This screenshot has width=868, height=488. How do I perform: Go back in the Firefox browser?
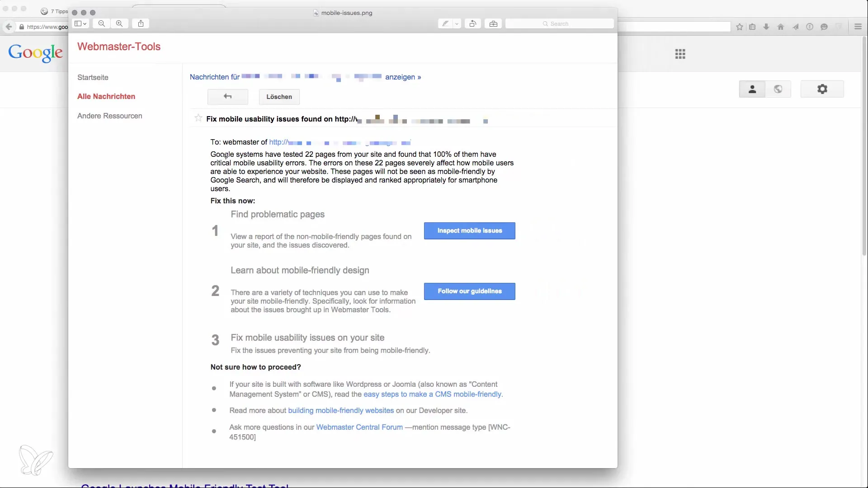coord(9,27)
